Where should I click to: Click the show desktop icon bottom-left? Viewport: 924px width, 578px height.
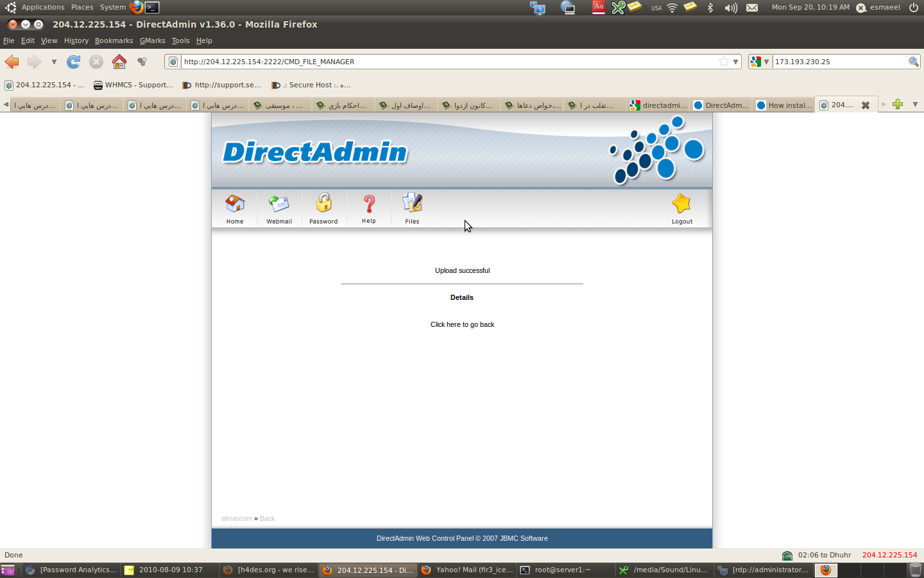[x=8, y=570]
